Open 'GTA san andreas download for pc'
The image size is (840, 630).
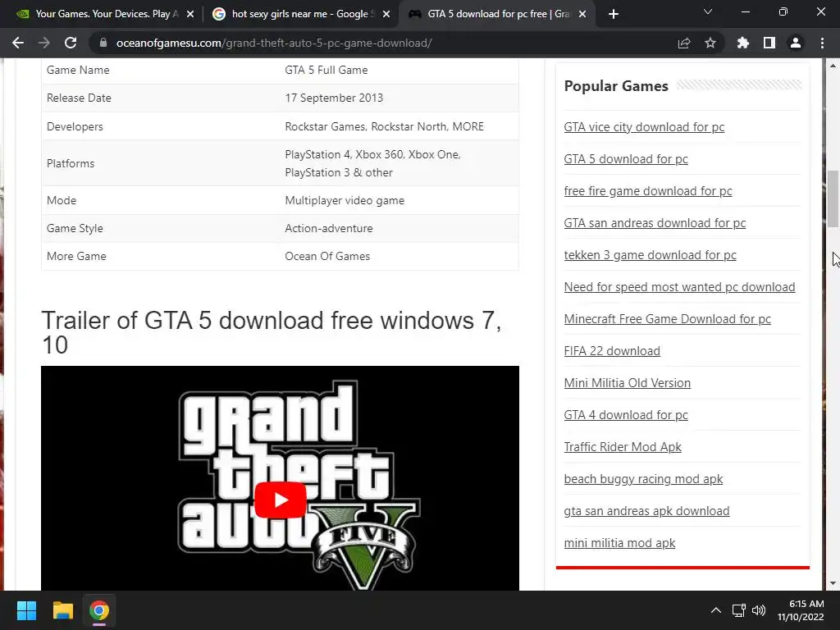[x=655, y=223]
